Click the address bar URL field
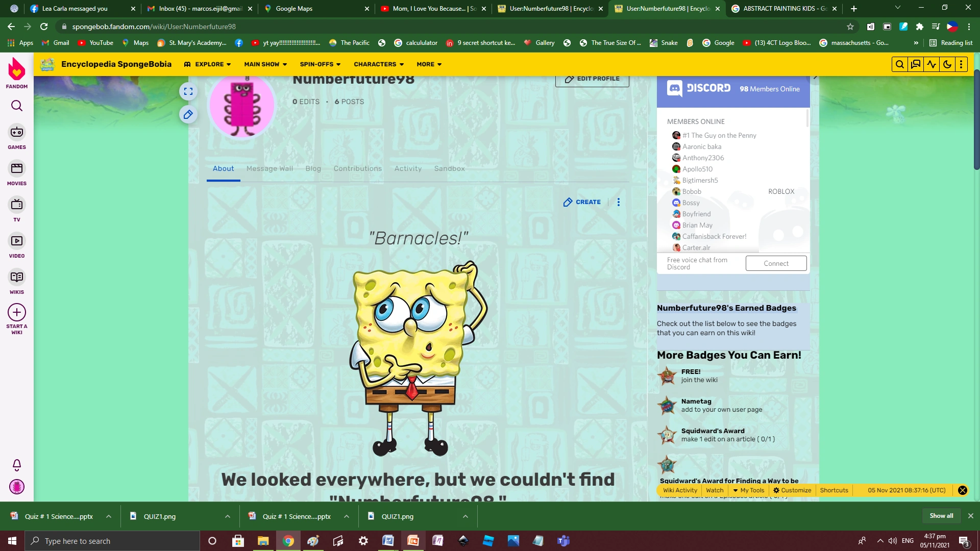Viewport: 980px width, 551px height. [x=449, y=27]
